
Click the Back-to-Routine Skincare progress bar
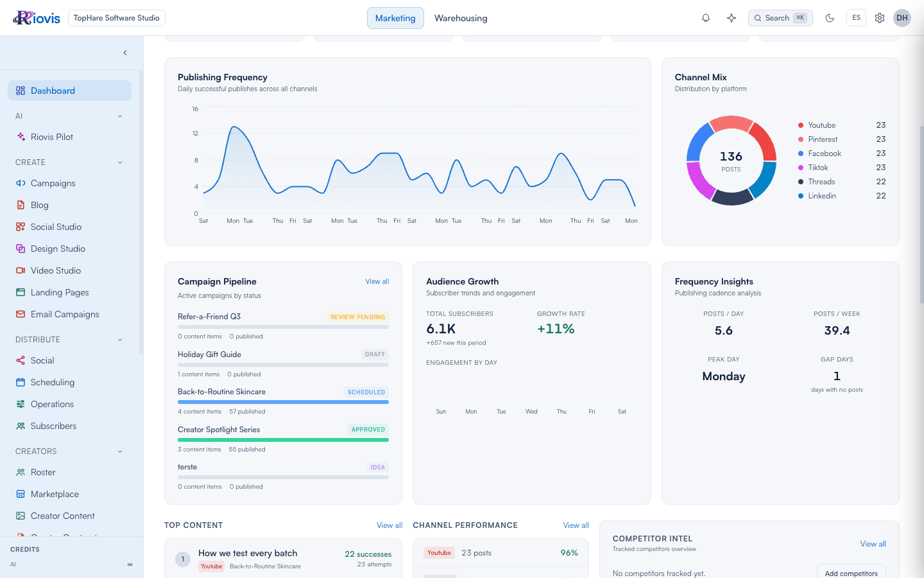pyautogui.click(x=283, y=402)
